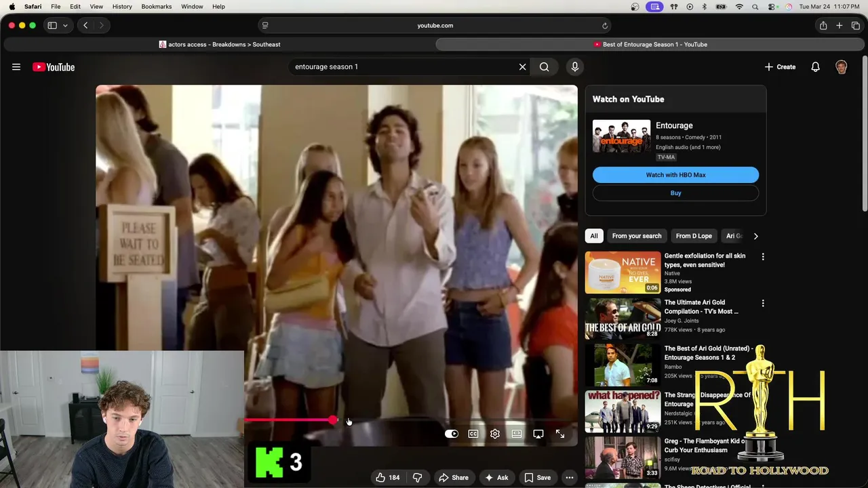Image resolution: width=868 pixels, height=488 pixels.
Task: Open the Apple menu
Action: coord(12,7)
